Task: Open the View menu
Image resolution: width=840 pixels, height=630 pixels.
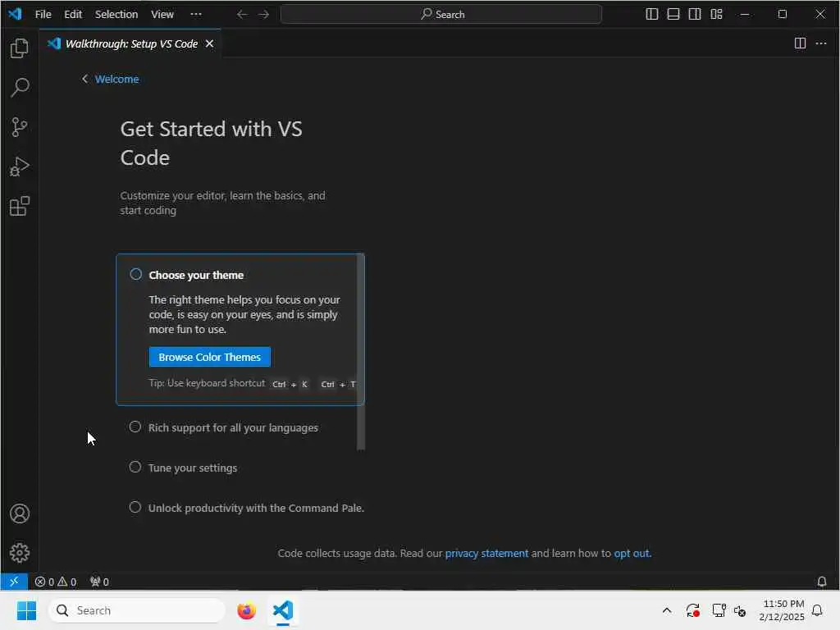Action: click(x=162, y=15)
